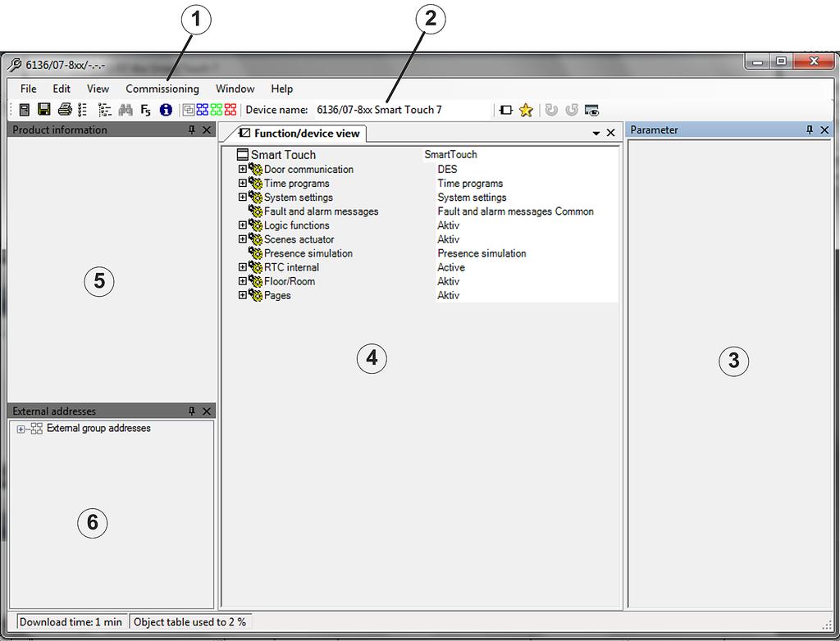Click the red group address grid icon

point(231,110)
